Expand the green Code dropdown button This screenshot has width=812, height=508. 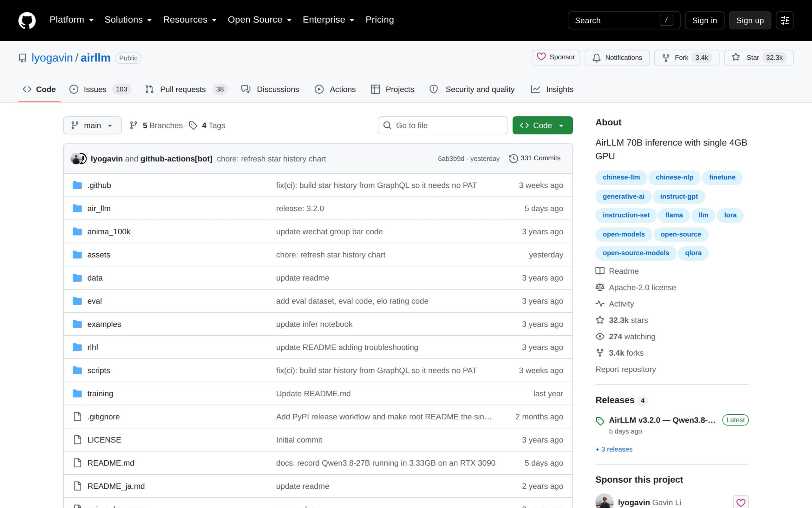[542, 125]
